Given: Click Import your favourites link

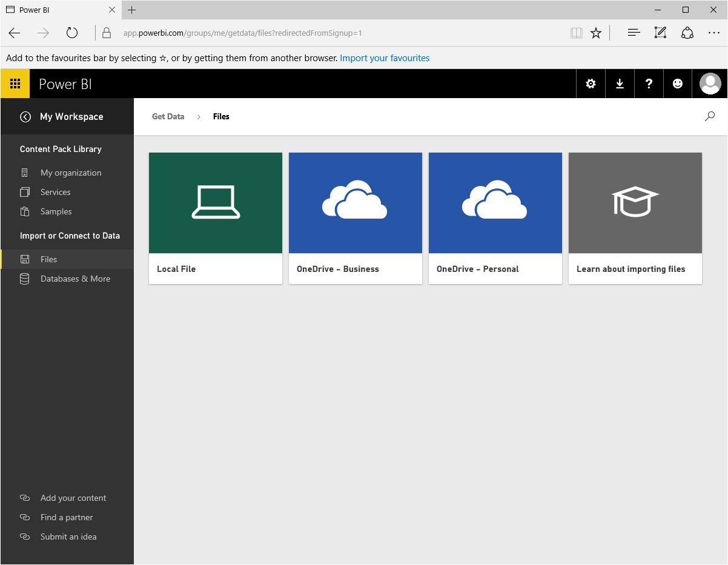Looking at the screenshot, I should 385,58.
